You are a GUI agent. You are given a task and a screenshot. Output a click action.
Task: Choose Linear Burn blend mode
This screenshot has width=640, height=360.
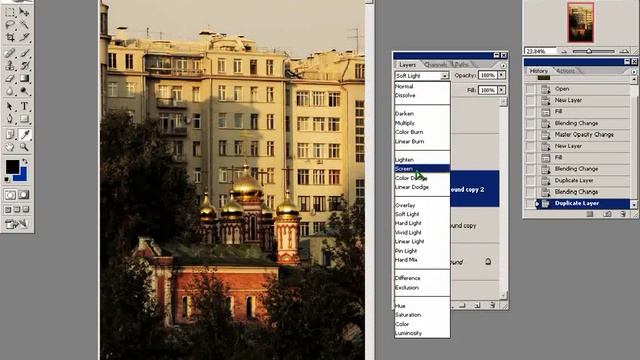click(x=422, y=141)
